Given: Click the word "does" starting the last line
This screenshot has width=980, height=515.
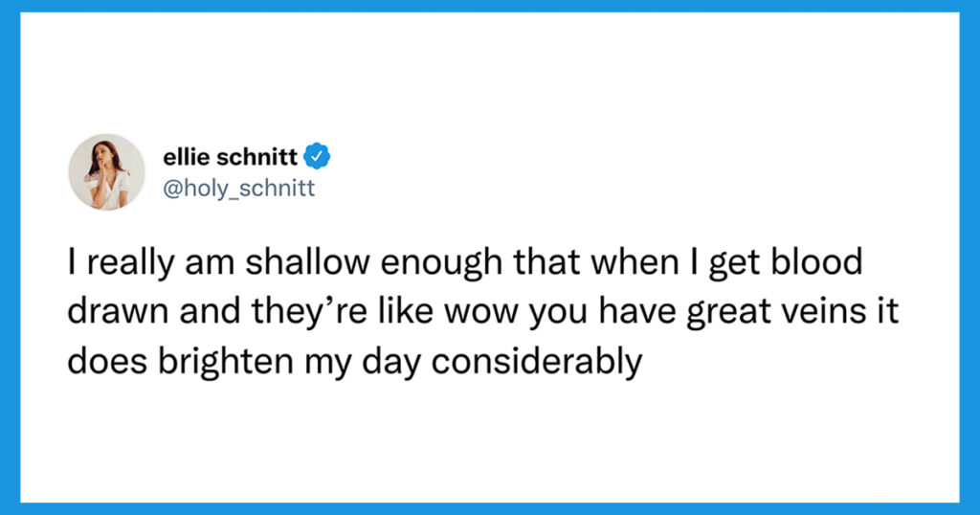Looking at the screenshot, I should click(x=107, y=361).
